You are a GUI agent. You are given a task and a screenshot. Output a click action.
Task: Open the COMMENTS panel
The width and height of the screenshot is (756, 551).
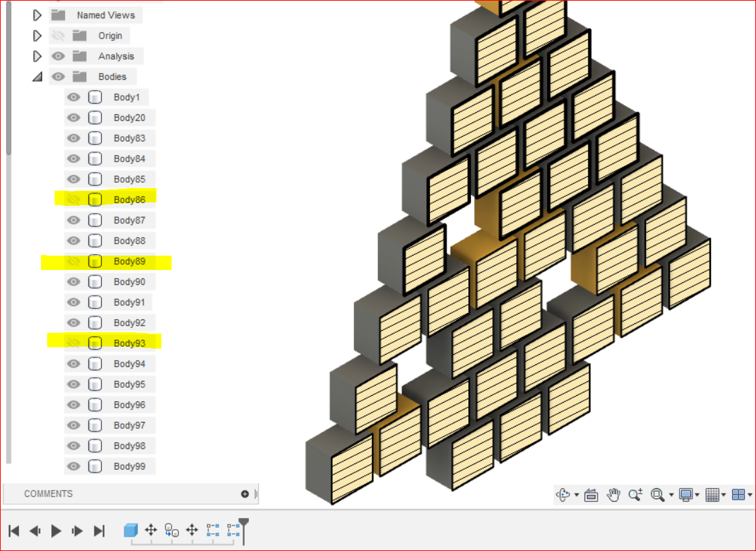tap(48, 494)
